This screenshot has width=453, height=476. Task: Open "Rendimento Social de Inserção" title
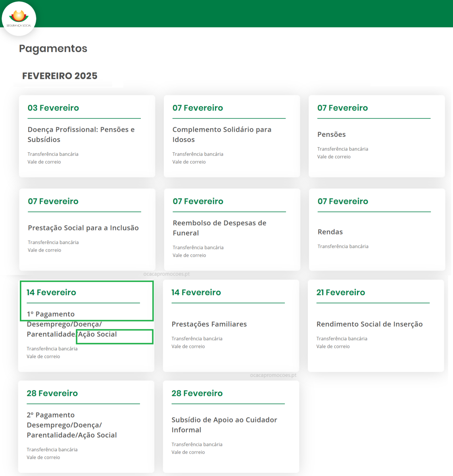coord(369,324)
